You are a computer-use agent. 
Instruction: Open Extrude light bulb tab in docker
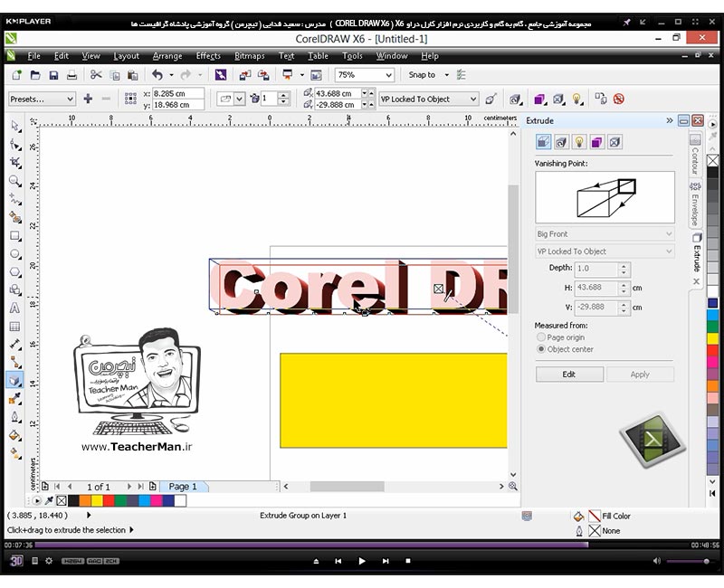tap(579, 142)
